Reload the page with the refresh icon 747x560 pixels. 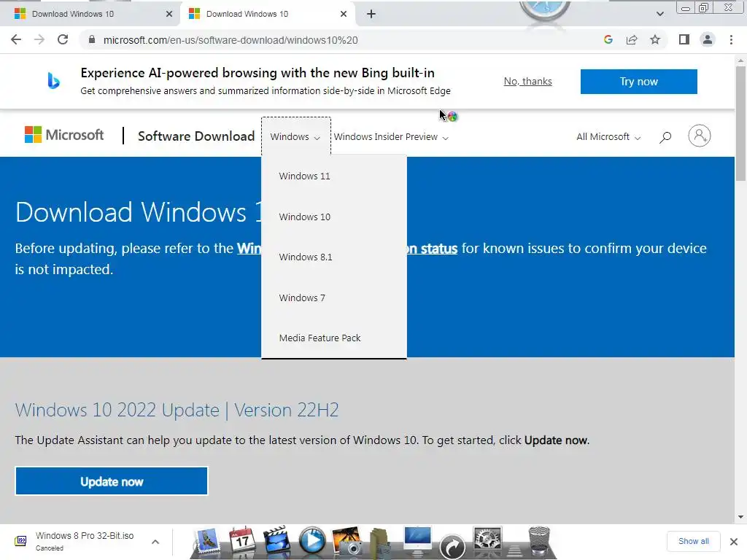pos(63,39)
